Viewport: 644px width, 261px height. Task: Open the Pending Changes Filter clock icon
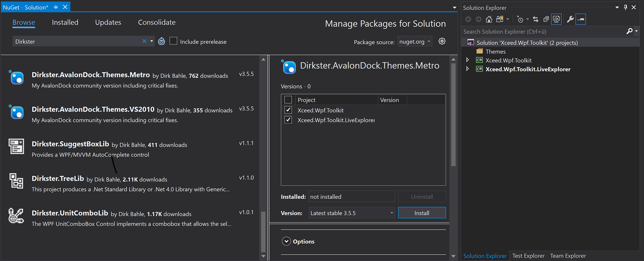520,19
